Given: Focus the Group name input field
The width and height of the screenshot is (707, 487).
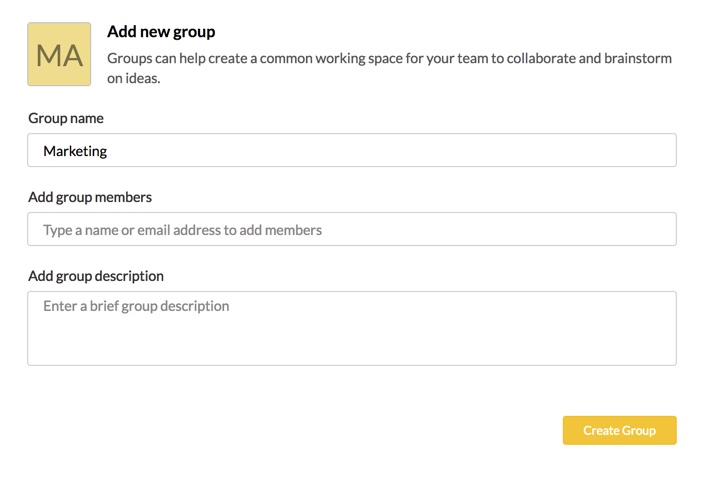Looking at the screenshot, I should point(352,151).
